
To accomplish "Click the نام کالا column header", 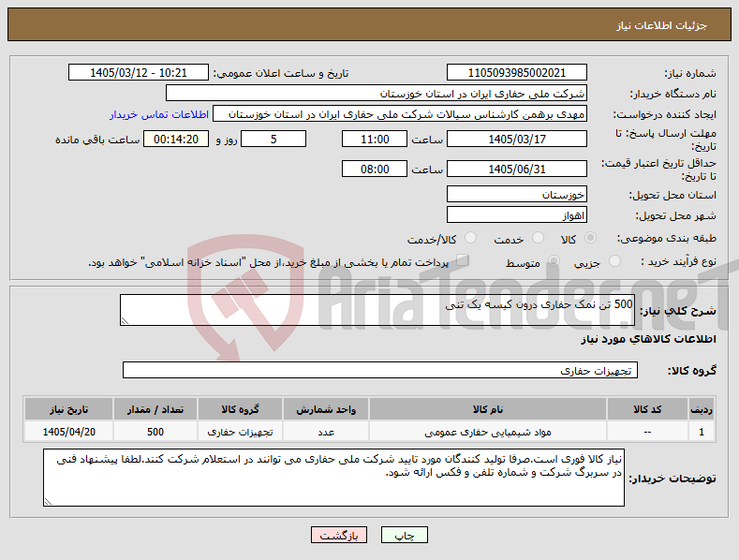I will pos(488,409).
